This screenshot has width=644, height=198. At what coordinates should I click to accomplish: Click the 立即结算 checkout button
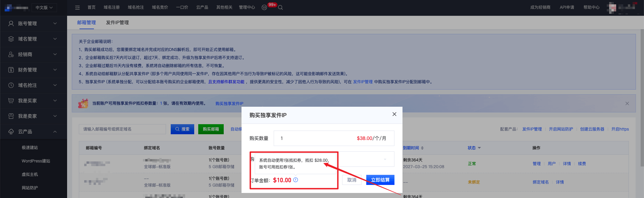point(380,180)
